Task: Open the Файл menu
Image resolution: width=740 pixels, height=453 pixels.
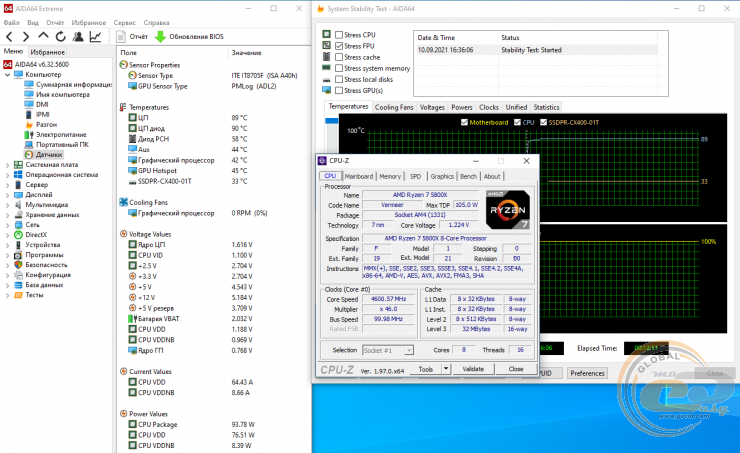Action: [11, 22]
